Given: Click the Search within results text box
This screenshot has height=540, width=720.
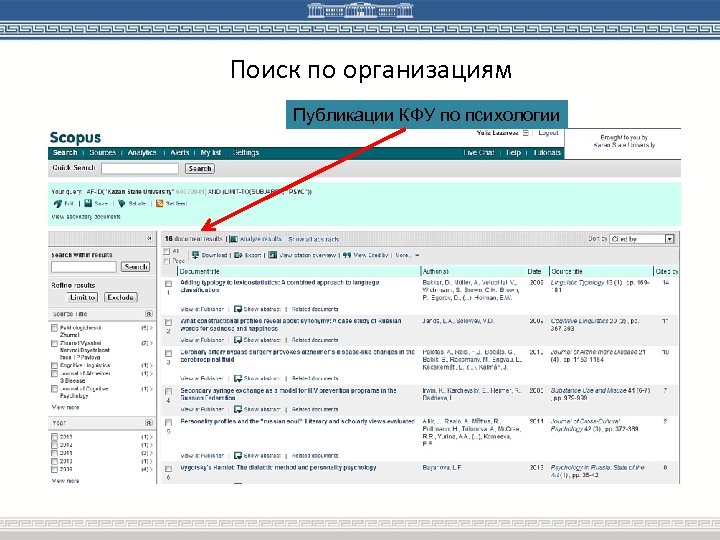Looking at the screenshot, I should [84, 267].
